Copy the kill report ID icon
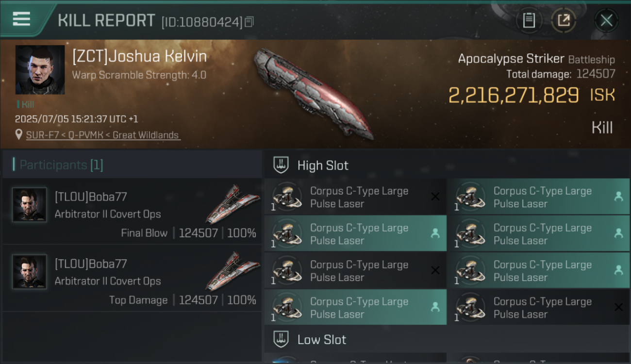Screen dimensions: 631x364 click(x=249, y=22)
